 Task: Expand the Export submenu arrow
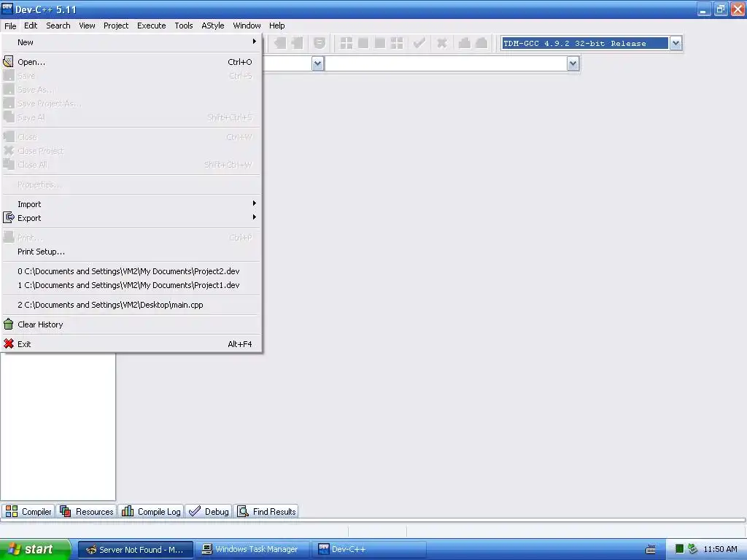pyautogui.click(x=255, y=217)
